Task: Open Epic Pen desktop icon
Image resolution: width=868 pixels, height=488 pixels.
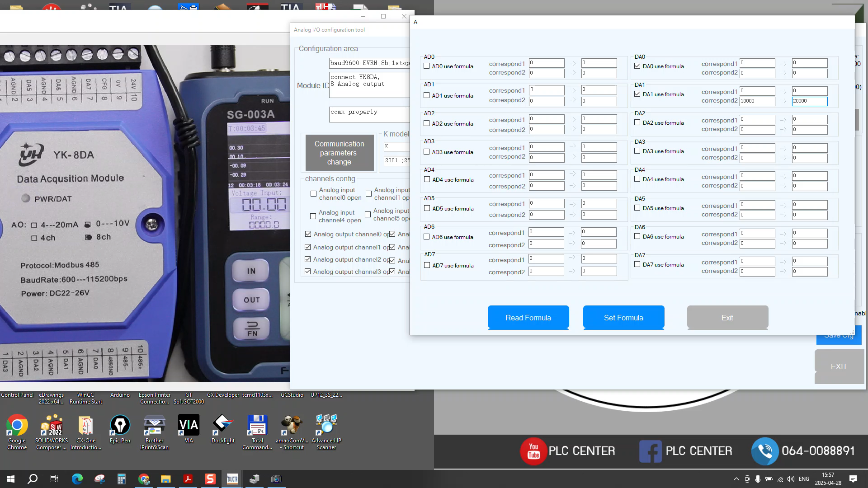Action: click(120, 425)
